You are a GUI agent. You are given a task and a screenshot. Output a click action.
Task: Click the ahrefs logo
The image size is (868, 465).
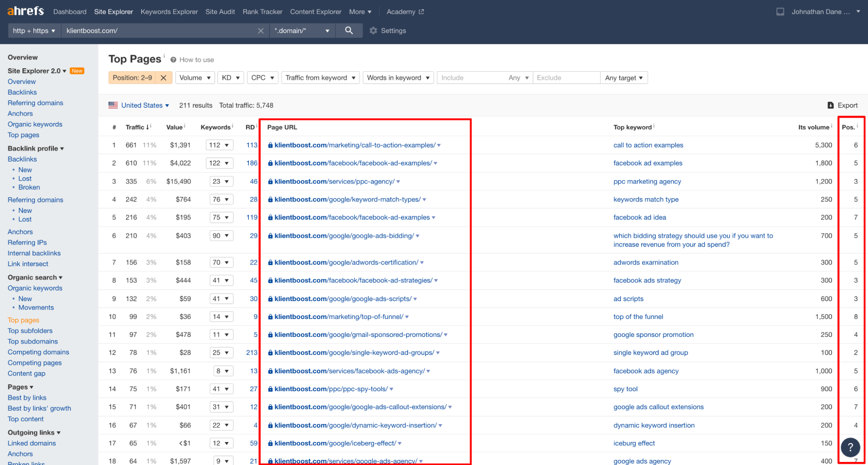[26, 11]
